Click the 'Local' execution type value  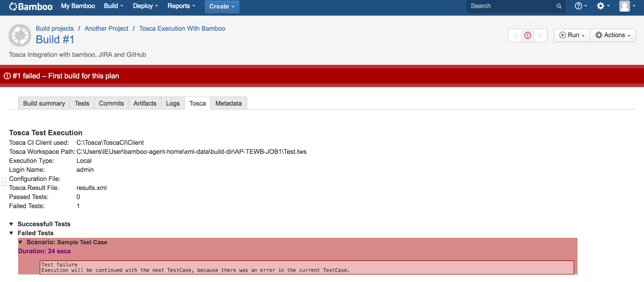point(84,161)
